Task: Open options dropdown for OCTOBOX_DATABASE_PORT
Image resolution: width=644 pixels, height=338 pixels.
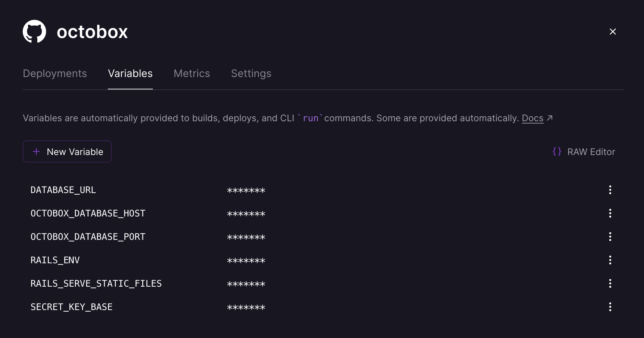Action: point(610,237)
